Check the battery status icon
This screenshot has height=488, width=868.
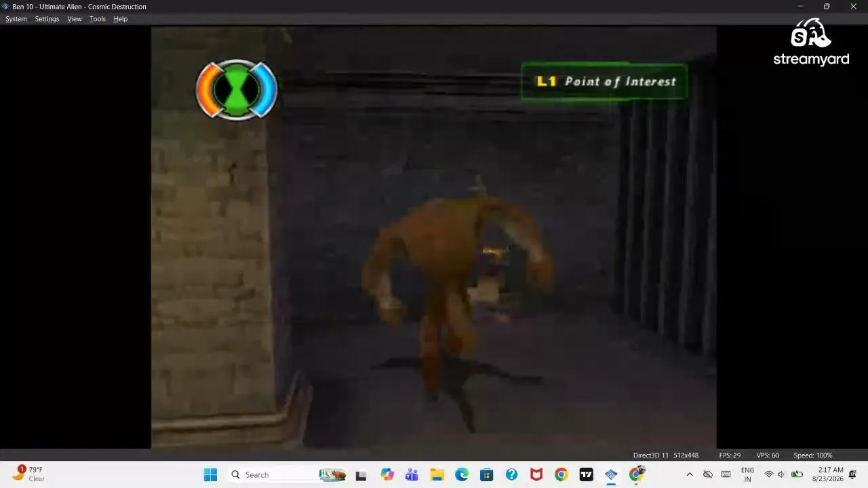[797, 475]
